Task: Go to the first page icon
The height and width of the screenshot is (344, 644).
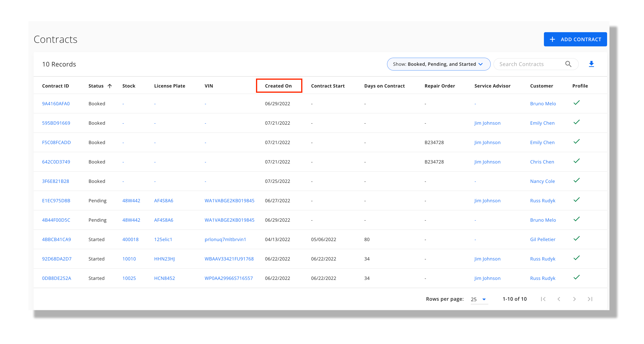Action: point(543,299)
